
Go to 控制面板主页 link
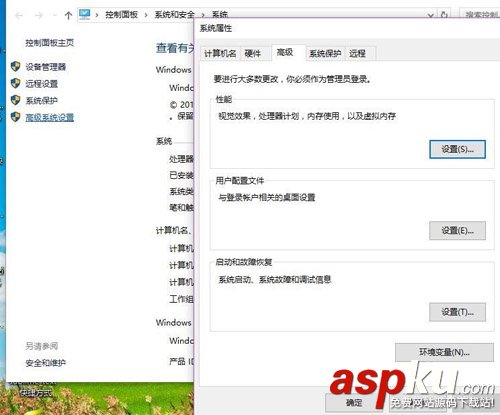[50, 43]
